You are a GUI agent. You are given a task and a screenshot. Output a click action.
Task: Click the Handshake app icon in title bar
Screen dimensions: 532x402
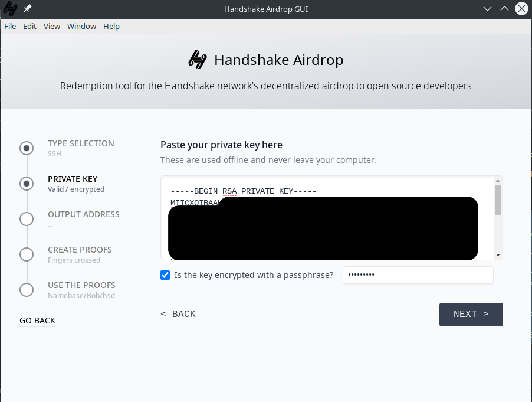tap(10, 8)
